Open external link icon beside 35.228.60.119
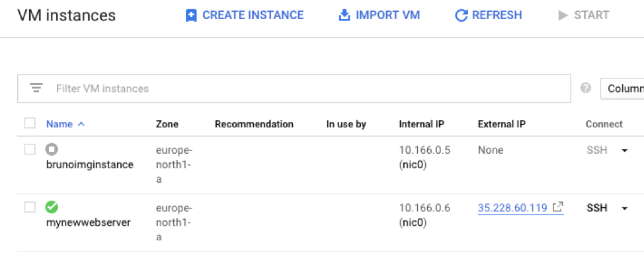 (x=558, y=207)
